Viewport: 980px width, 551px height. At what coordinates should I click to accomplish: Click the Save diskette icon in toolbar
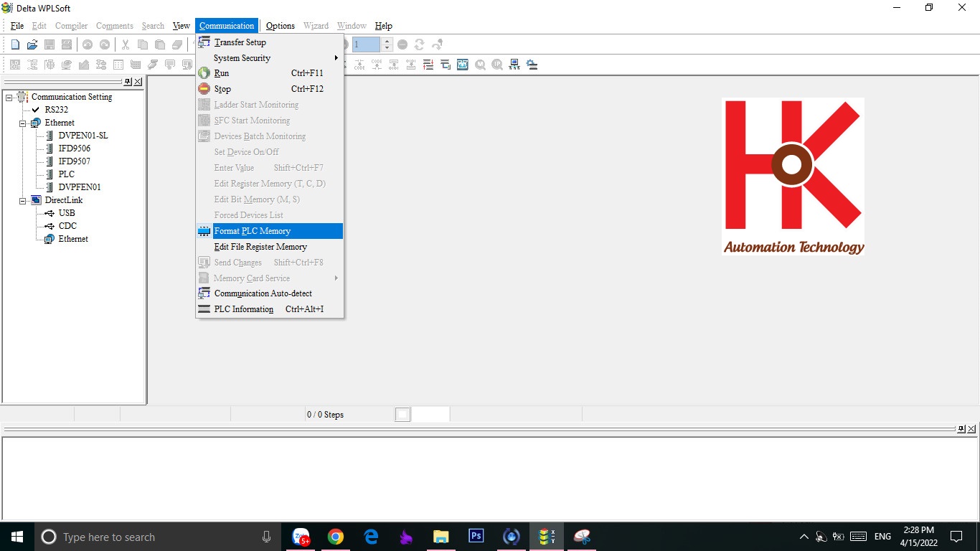[50, 44]
